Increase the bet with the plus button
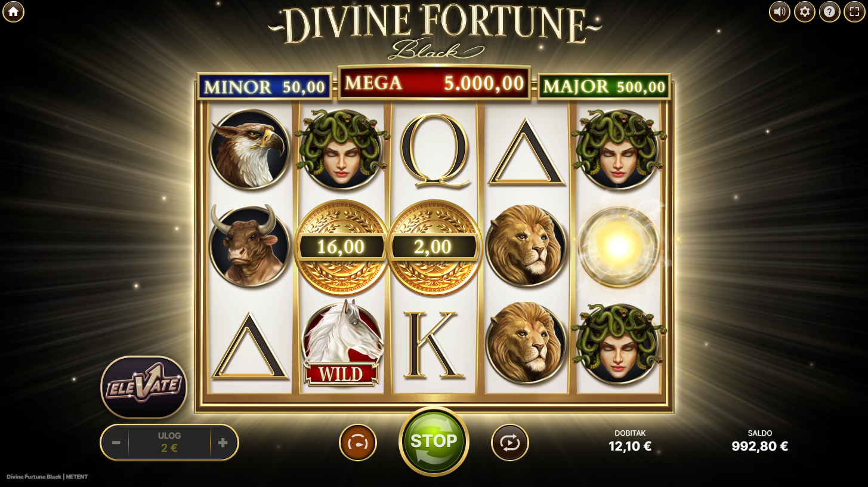Viewport: 868px width, 487px height. coord(223,443)
